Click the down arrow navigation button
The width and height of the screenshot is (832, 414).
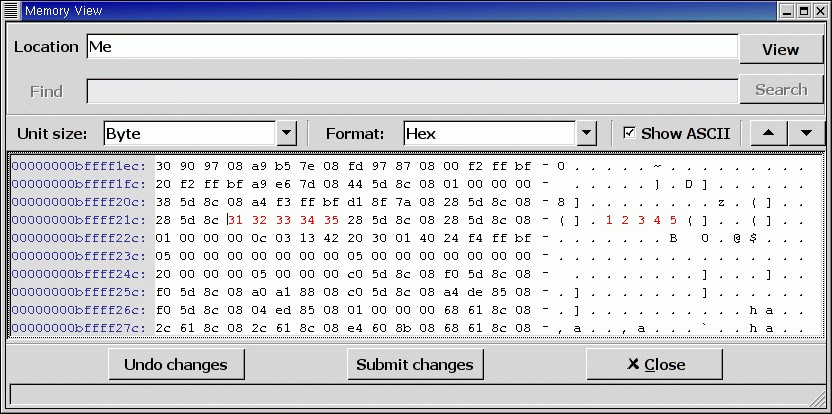click(806, 133)
